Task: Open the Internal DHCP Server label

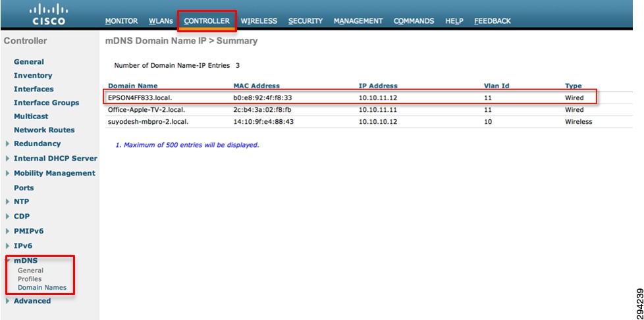Action: [55, 158]
